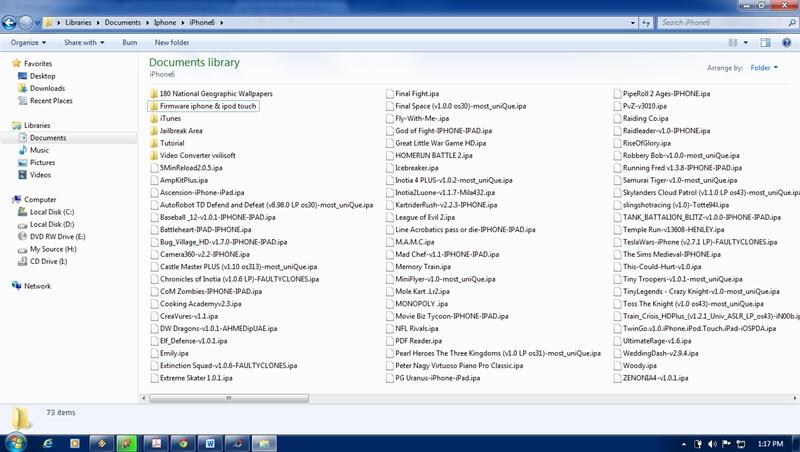Select the file Camera360-v2.2-IPHONE.ipa
The width and height of the screenshot is (800, 452).
click(205, 254)
